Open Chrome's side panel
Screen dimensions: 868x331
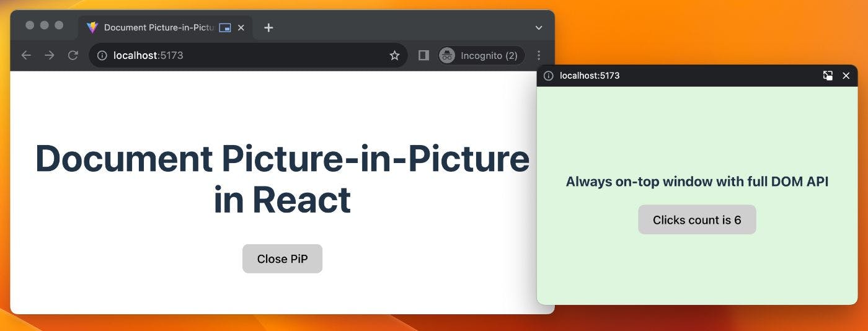click(x=423, y=56)
